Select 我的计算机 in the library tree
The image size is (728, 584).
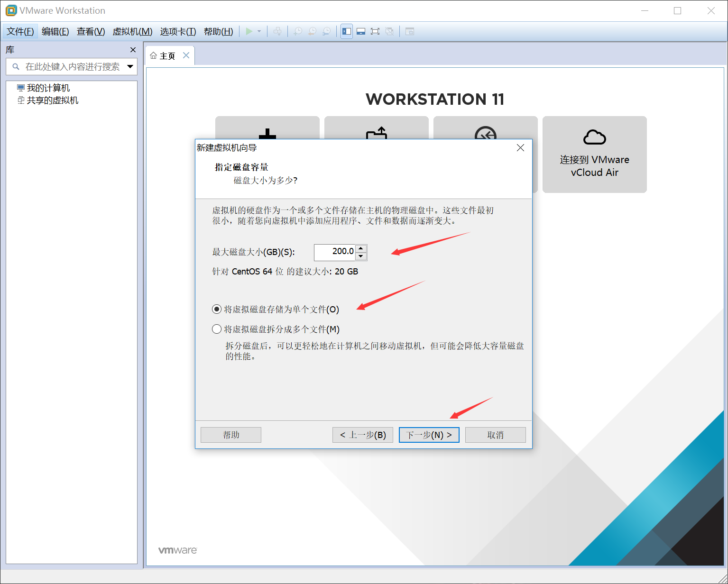click(x=44, y=88)
